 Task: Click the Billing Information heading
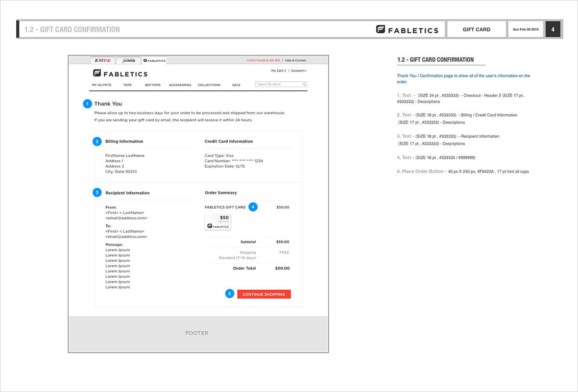124,141
